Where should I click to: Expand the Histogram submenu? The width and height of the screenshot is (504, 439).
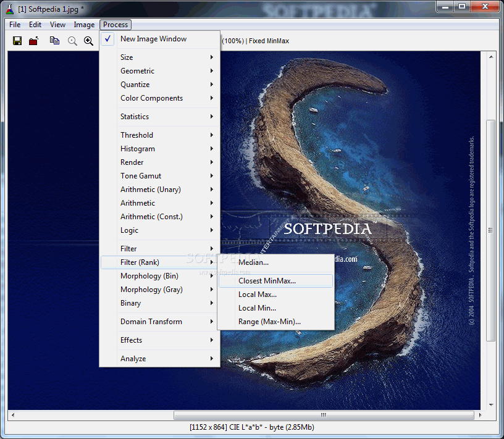coord(160,149)
